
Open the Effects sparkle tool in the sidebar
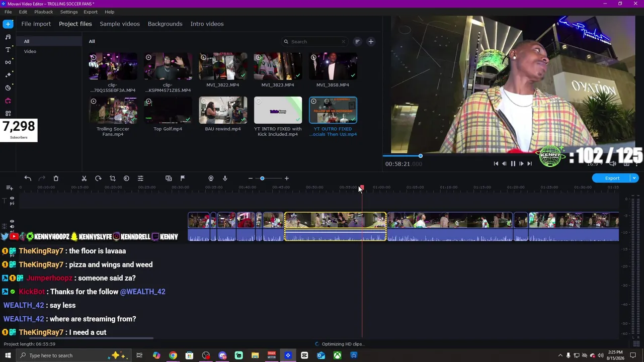click(x=8, y=75)
